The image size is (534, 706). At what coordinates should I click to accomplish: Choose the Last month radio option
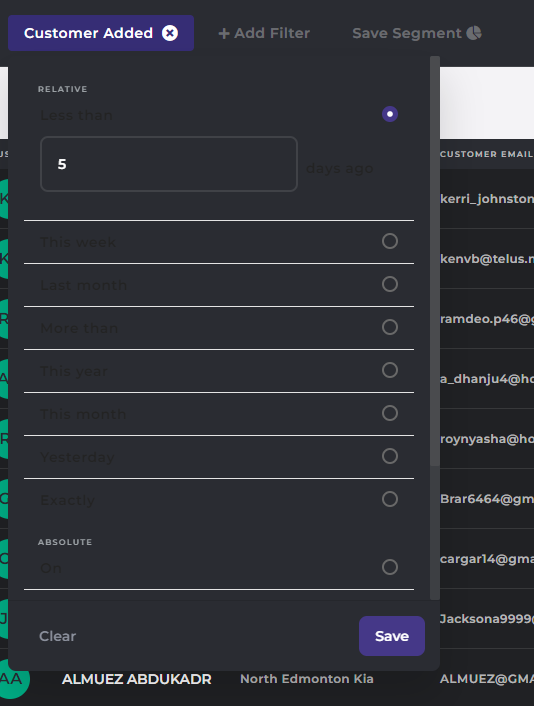tap(390, 284)
